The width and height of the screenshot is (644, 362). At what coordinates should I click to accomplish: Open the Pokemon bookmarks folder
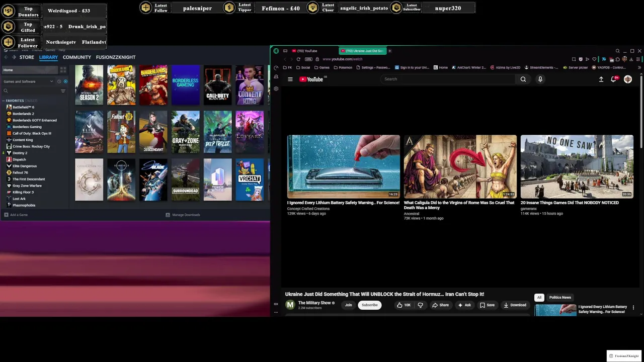tap(343, 67)
